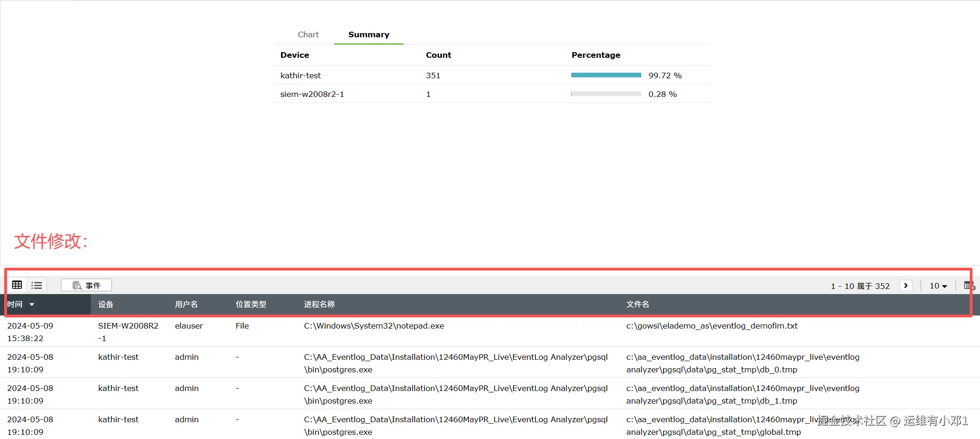The height and width of the screenshot is (439, 980).
Task: Click the 0.28 % percentage value
Action: click(x=663, y=94)
